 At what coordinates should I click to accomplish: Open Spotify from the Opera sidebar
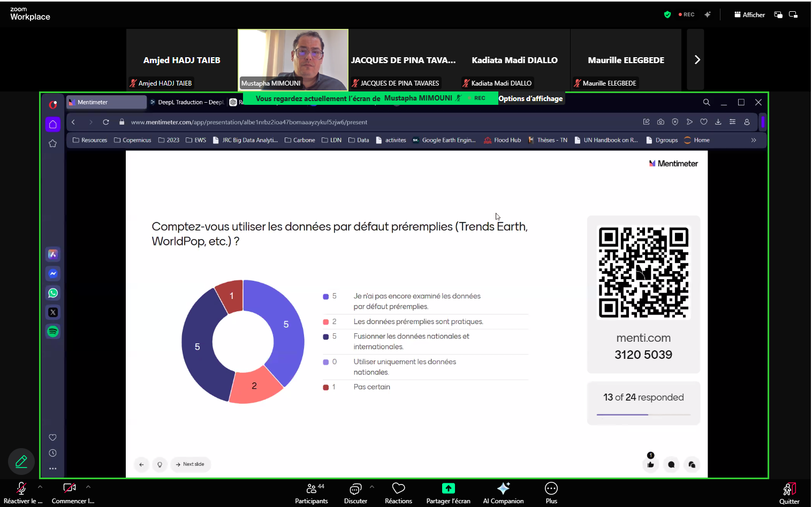[52, 331]
